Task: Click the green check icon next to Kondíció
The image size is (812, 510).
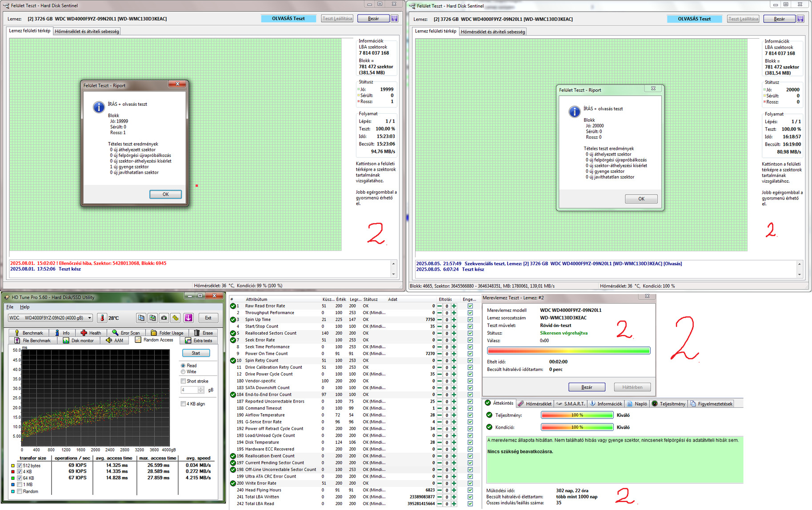Action: [x=489, y=427]
